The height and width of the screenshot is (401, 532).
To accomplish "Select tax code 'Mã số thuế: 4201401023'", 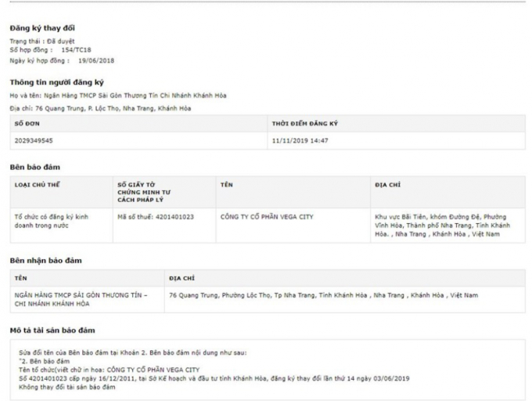I will point(156,217).
